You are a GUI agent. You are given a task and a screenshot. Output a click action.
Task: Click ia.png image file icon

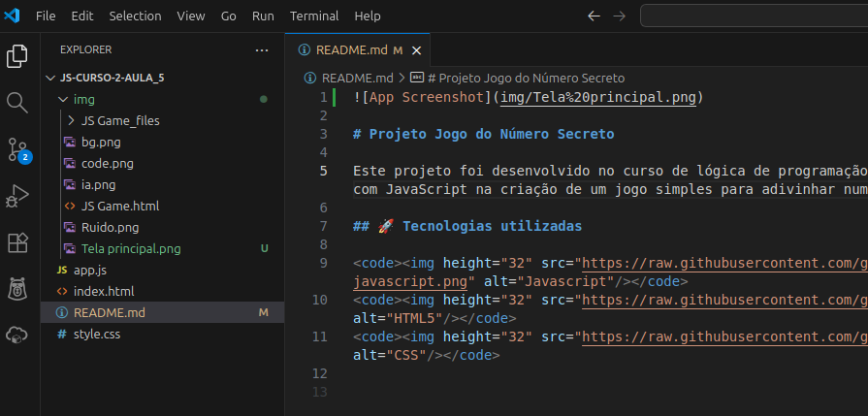(x=70, y=185)
